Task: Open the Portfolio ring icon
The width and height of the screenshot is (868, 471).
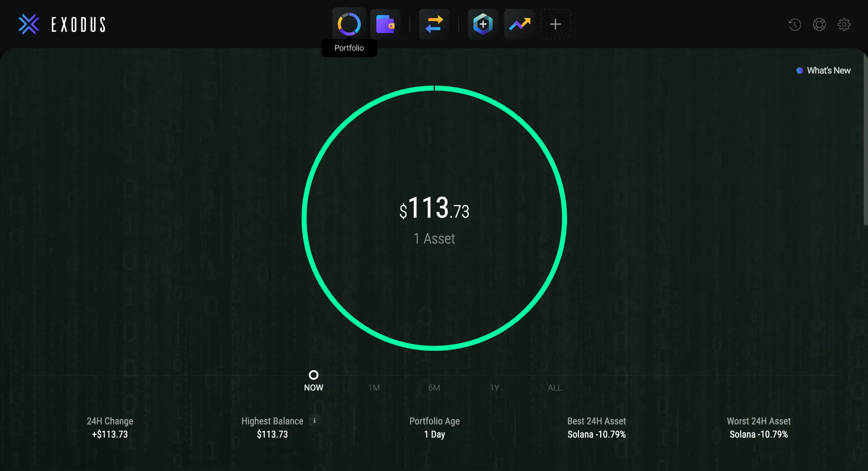Action: pyautogui.click(x=349, y=24)
